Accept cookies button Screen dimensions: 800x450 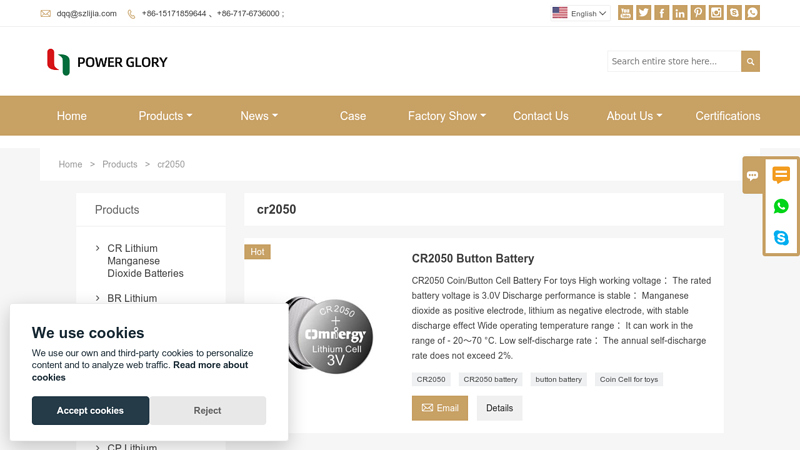(x=90, y=411)
